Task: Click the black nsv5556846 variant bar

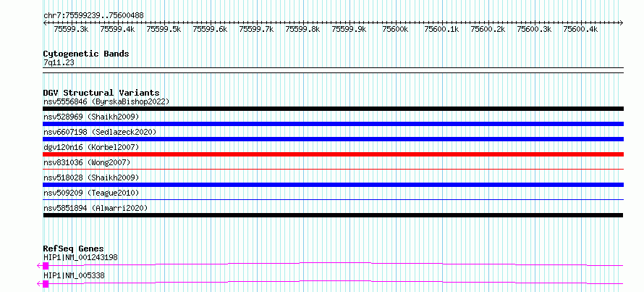Action: click(333, 109)
